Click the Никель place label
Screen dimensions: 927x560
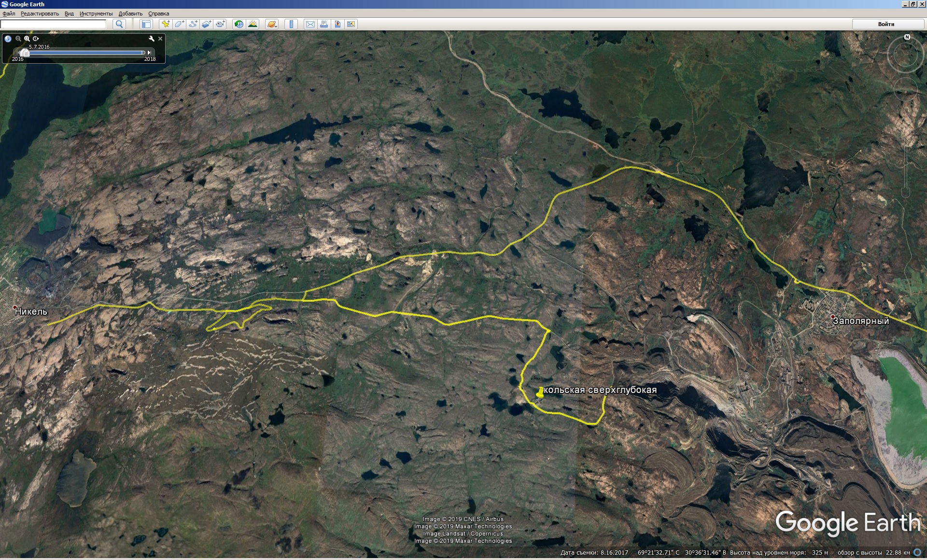(31, 312)
